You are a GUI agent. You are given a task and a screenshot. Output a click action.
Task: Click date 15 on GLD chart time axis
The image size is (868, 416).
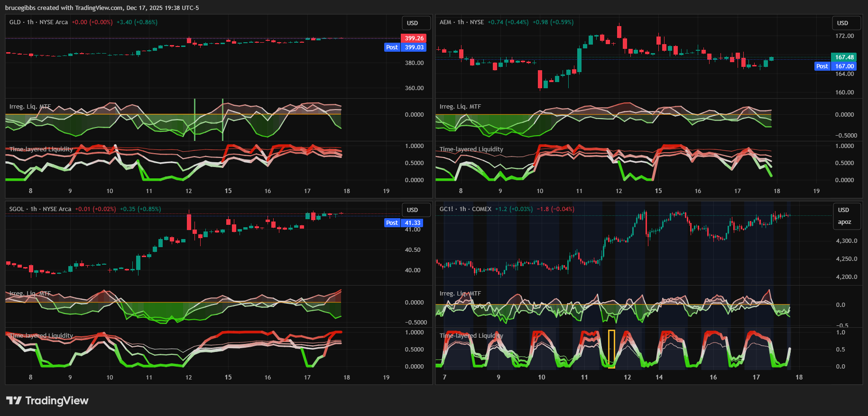[x=228, y=191]
